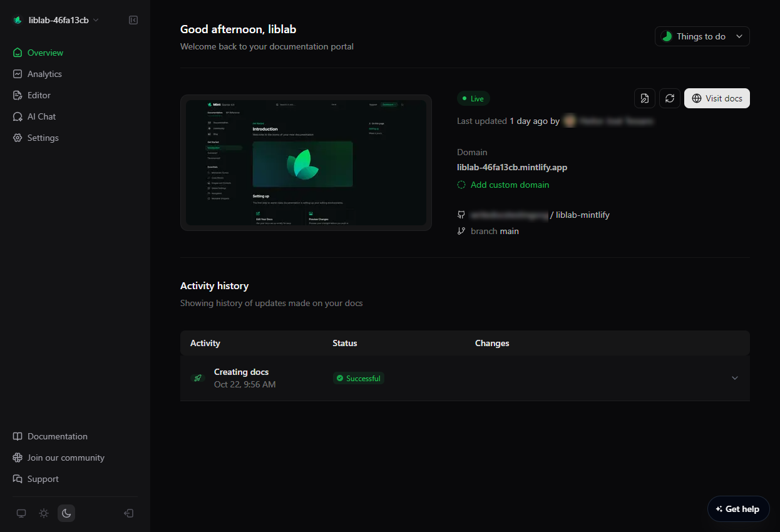Image resolution: width=780 pixels, height=532 pixels.
Task: Switch to system theme monitor icon
Action: [x=21, y=513]
